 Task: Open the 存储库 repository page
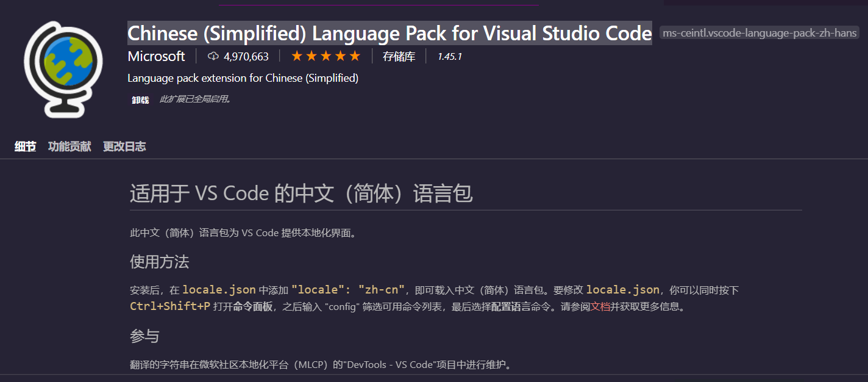tap(399, 56)
